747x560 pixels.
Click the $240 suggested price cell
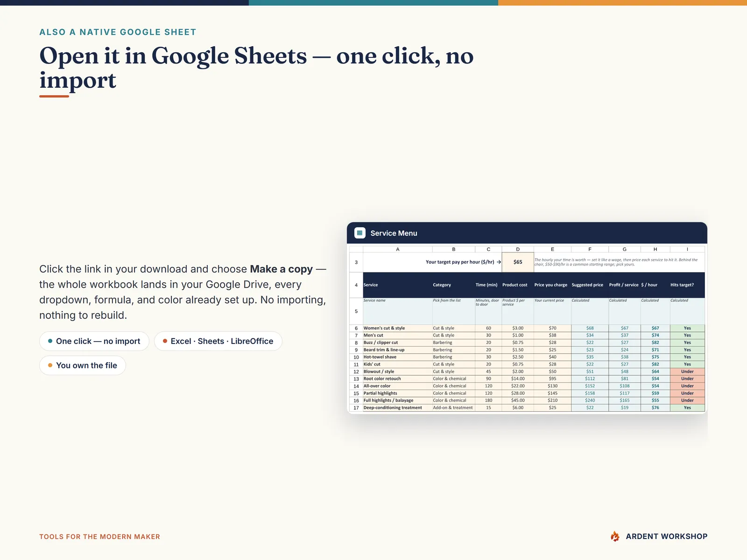590,400
